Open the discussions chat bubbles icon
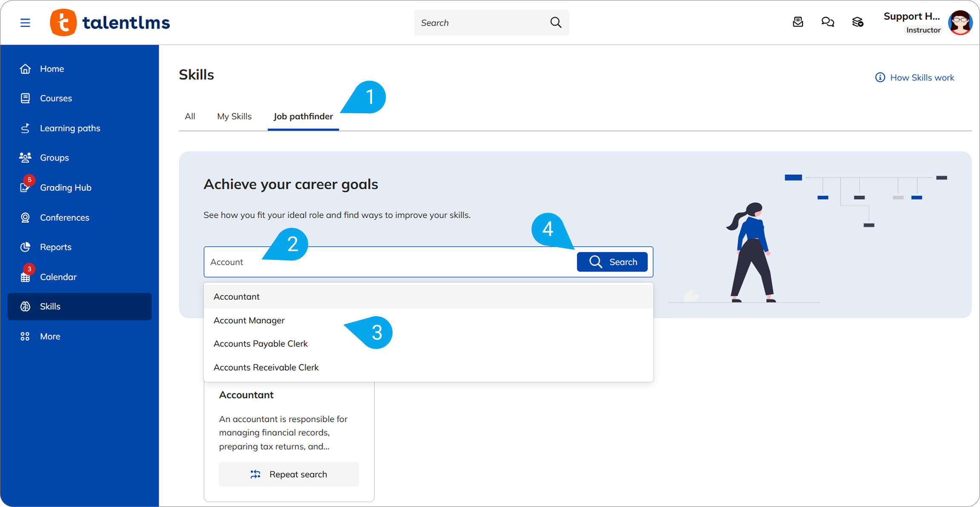 pos(828,22)
